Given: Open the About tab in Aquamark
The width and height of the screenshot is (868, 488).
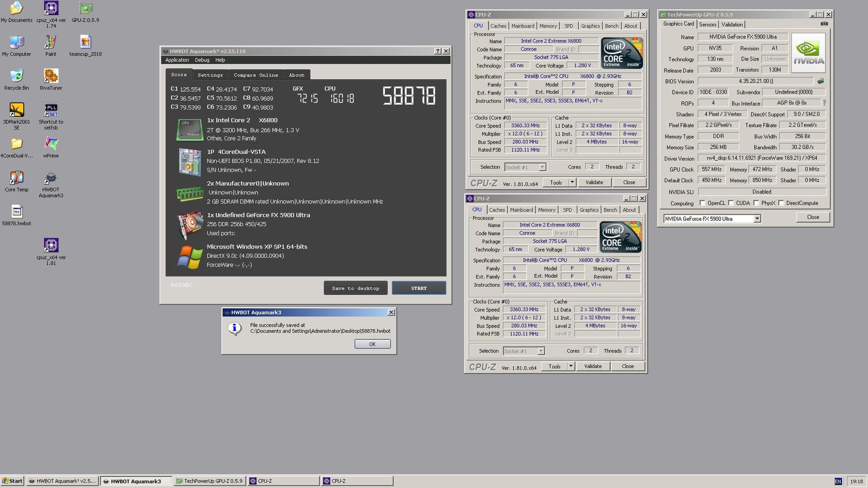Looking at the screenshot, I should point(297,75).
